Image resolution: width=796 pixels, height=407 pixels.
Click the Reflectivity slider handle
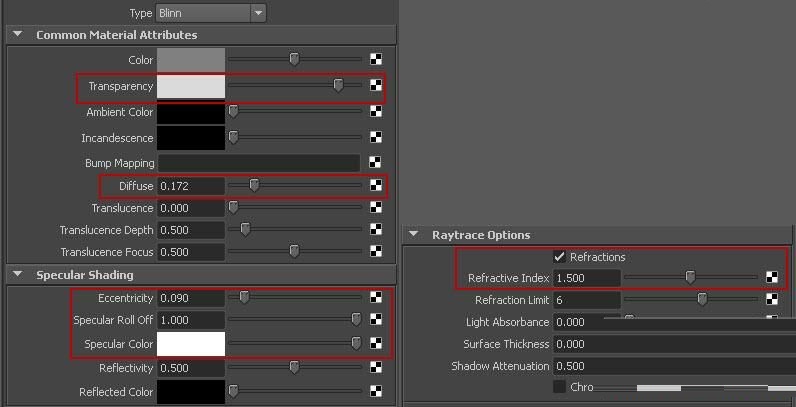tap(294, 367)
